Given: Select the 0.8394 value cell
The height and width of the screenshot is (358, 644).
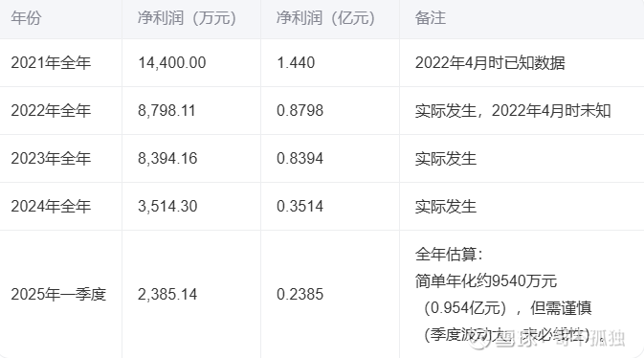Looking at the screenshot, I should (x=300, y=159).
